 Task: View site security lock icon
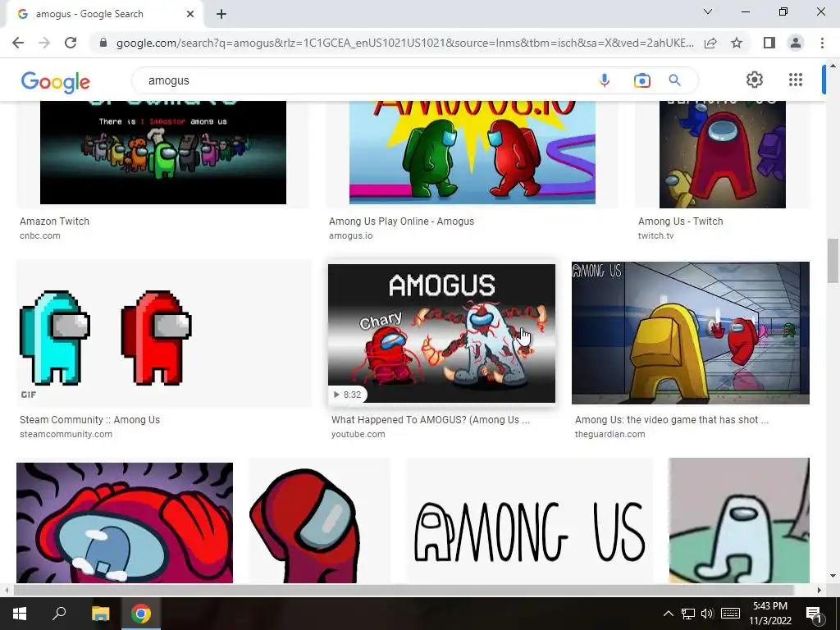103,43
